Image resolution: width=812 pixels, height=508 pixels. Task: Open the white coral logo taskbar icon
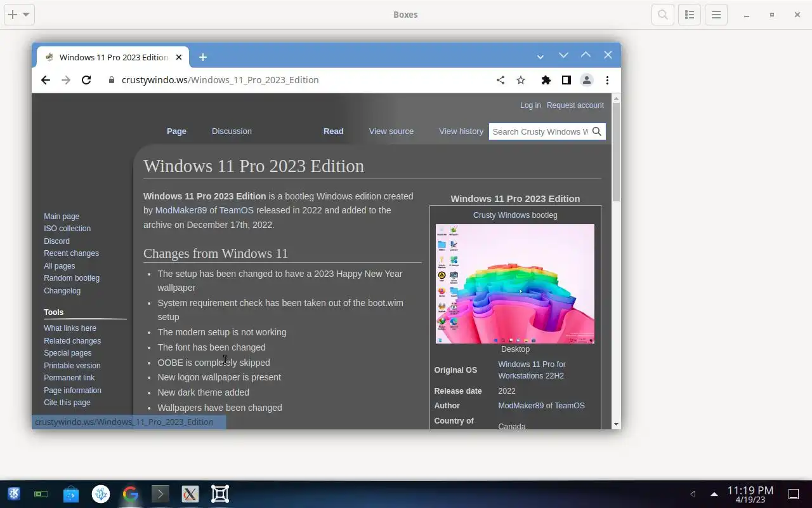[101, 494]
